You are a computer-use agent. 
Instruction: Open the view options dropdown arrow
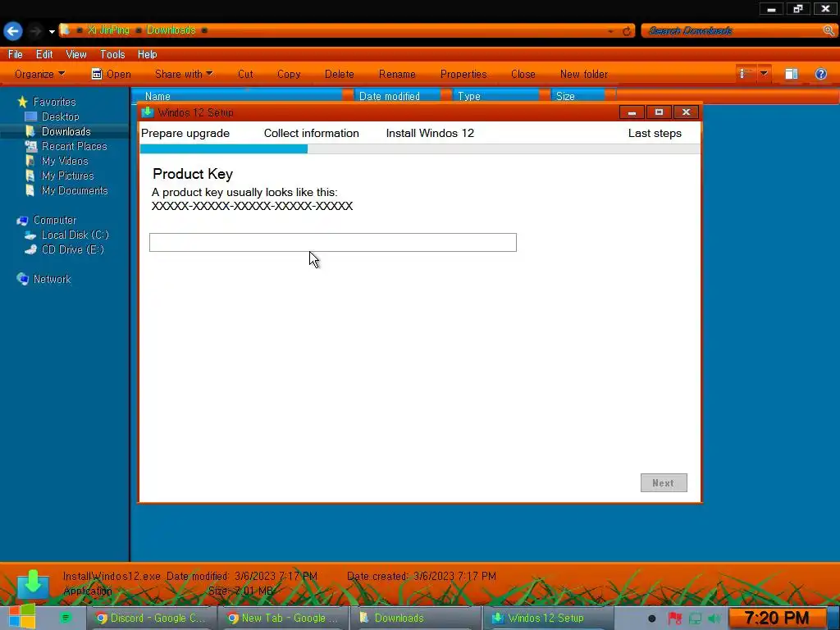[x=764, y=73]
